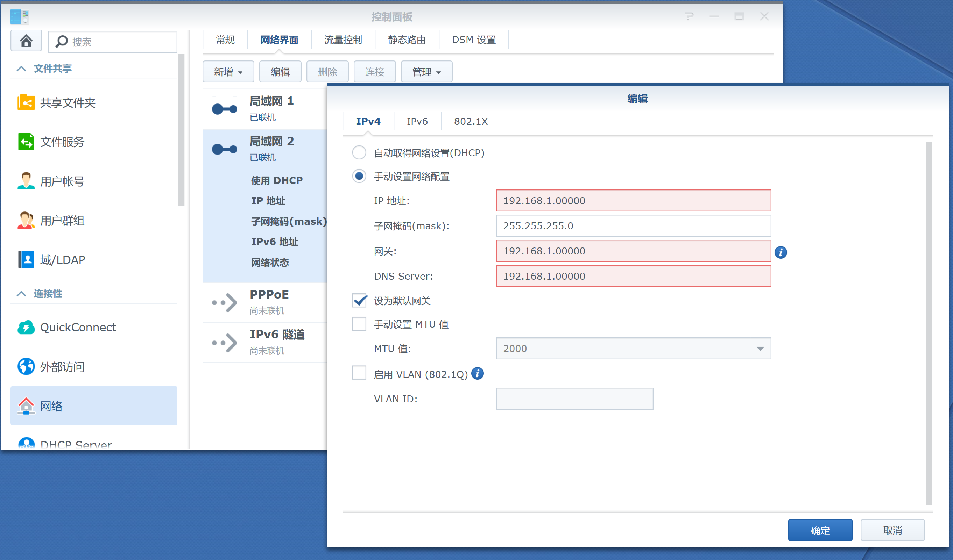953x560 pixels.
Task: Open the 外部访问 external access icon
Action: coord(26,367)
